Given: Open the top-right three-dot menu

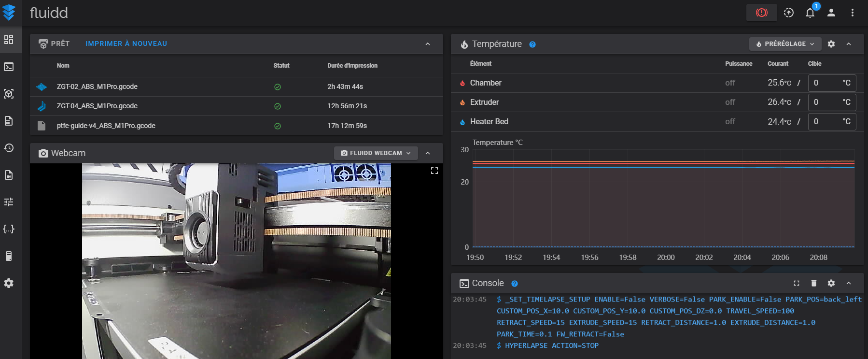Looking at the screenshot, I should tap(853, 13).
